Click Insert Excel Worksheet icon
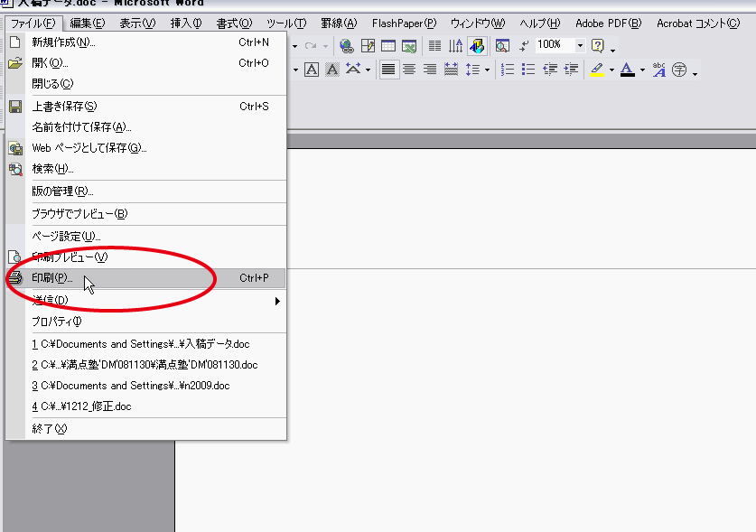The width and height of the screenshot is (756, 532). click(409, 46)
